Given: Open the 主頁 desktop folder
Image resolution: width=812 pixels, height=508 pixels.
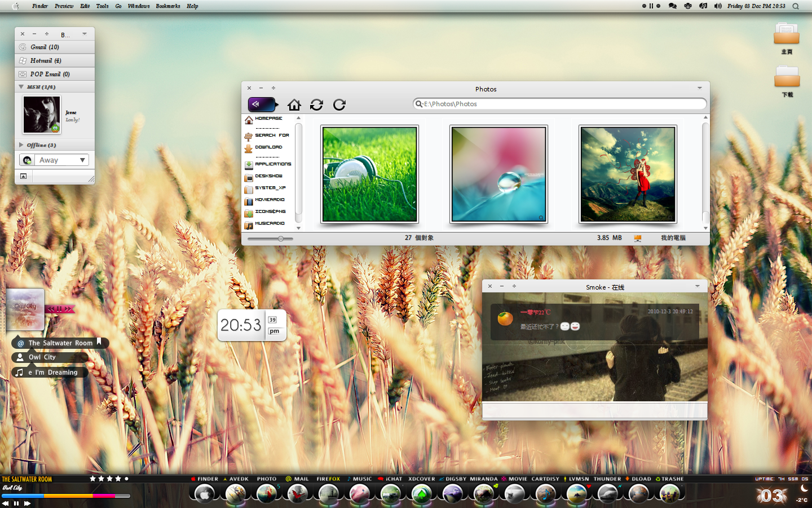Looking at the screenshot, I should [787, 38].
